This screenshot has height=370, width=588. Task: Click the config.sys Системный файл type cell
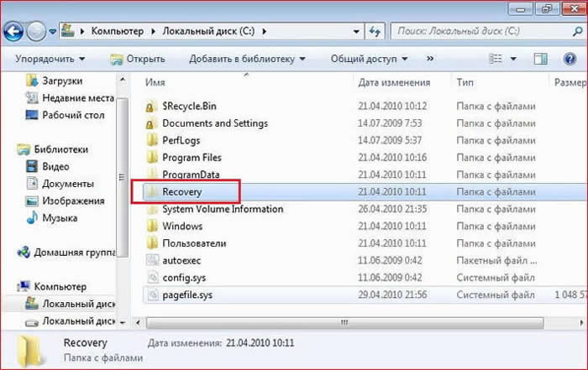(x=496, y=278)
